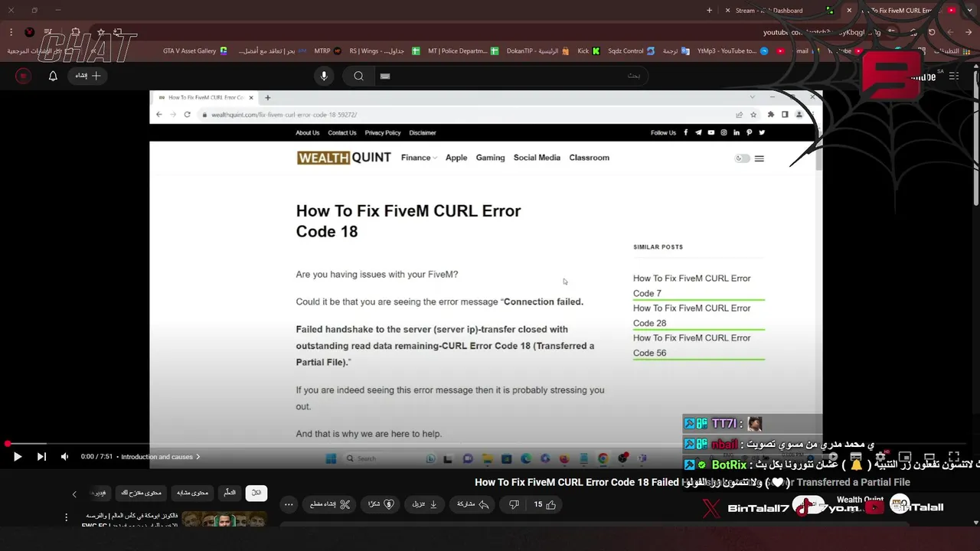Screen dimensions: 980x551
Task: Click the YouTube voice search microphone
Action: pyautogui.click(x=324, y=76)
